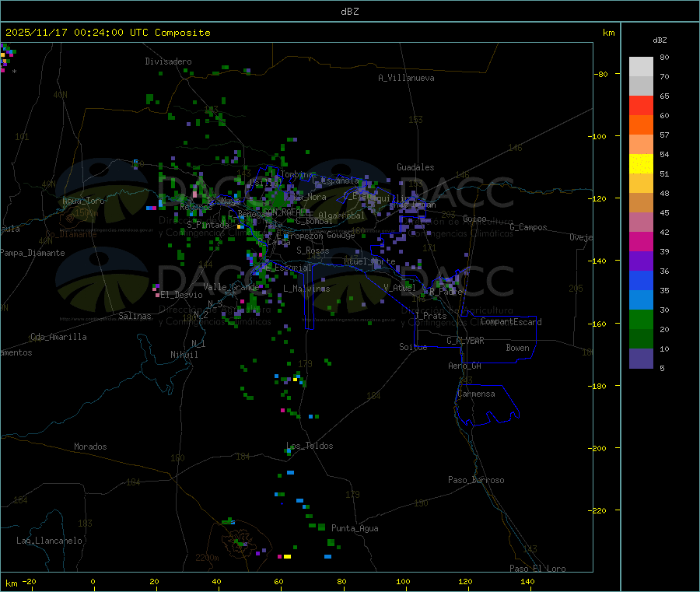Click the 2200m contour elevation label
Screen dimensions: 700x592
[x=207, y=558]
